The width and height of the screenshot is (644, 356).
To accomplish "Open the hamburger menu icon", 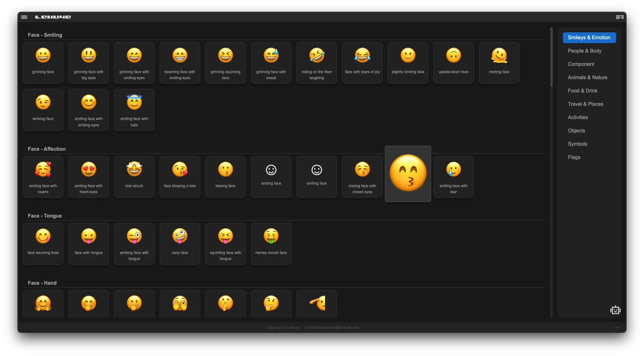I will click(x=24, y=17).
